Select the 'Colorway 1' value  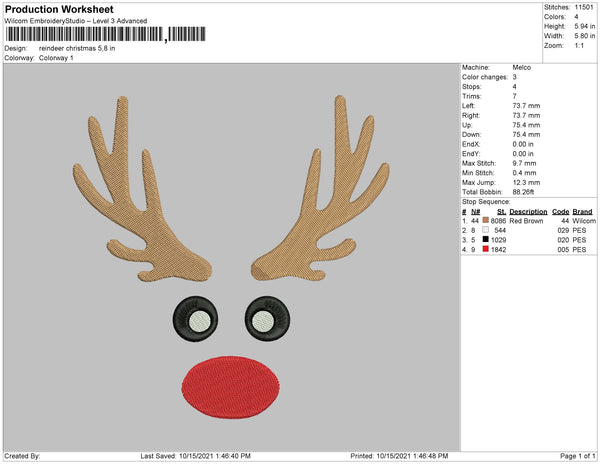tap(56, 58)
